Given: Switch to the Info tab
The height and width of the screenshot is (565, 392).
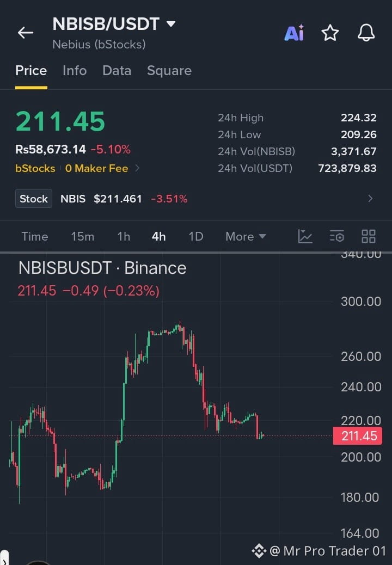Looking at the screenshot, I should click(x=75, y=71).
